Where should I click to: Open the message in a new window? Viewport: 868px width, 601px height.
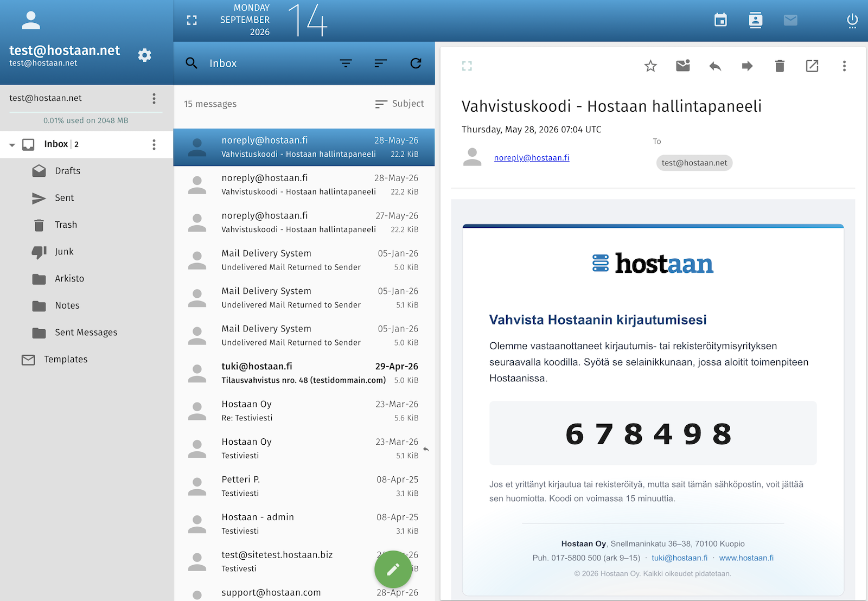click(x=812, y=66)
